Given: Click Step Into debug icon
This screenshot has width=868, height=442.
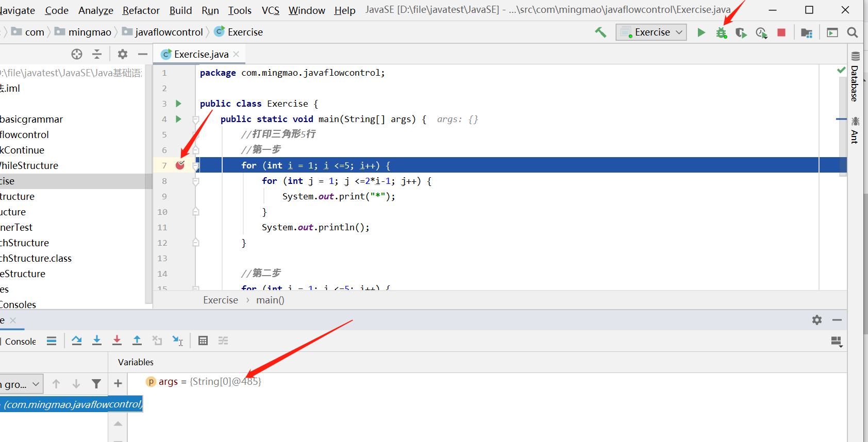Looking at the screenshot, I should [x=97, y=341].
